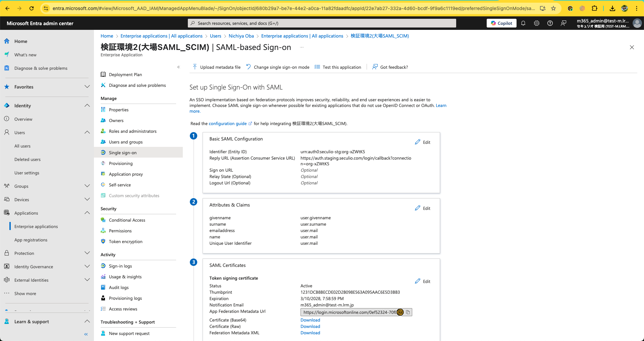Image resolution: width=644 pixels, height=341 pixels.
Task: Expand the Groups section
Action: click(87, 186)
